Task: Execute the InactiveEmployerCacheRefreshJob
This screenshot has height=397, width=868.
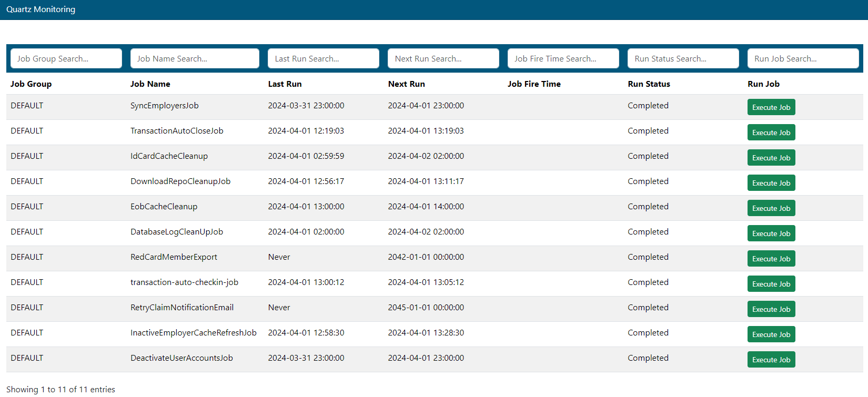Action: [x=771, y=334]
